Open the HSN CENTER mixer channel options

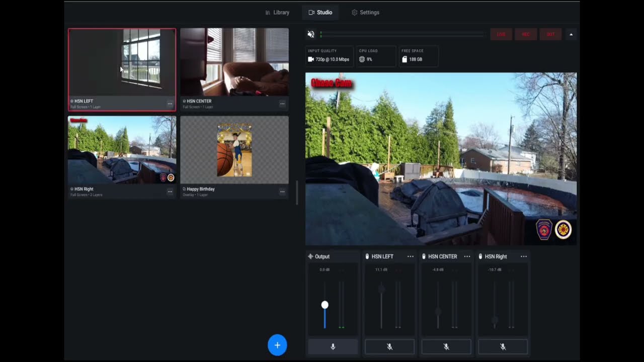click(467, 256)
